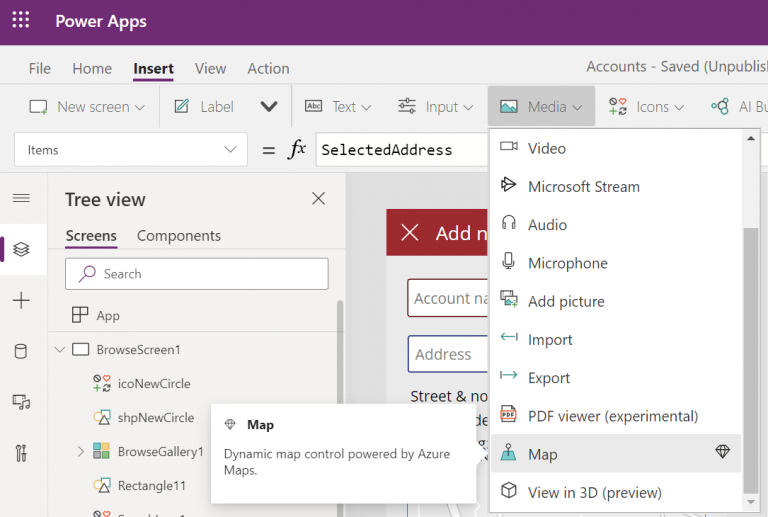Choose View in 3D (preview)
768x517 pixels.
click(x=616, y=492)
